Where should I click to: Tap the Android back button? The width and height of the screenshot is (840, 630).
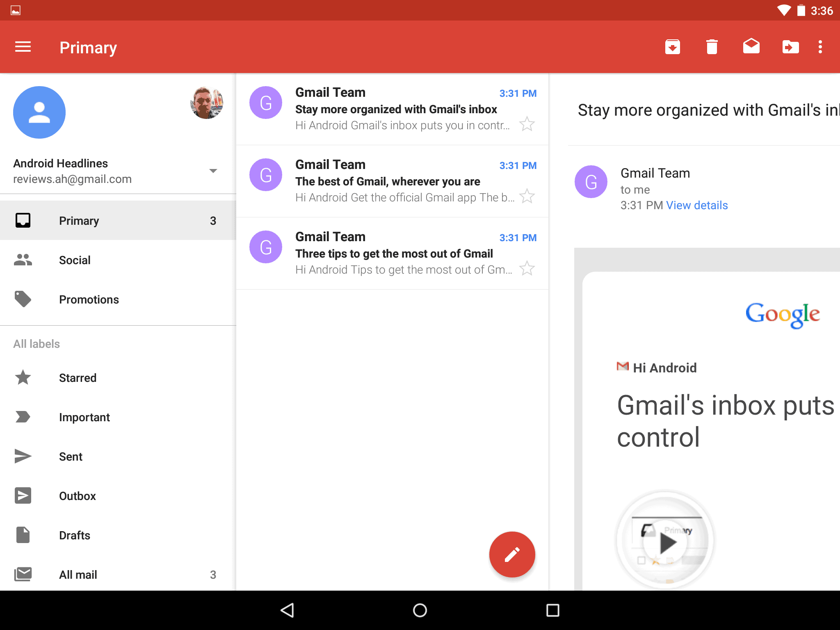pos(287,610)
